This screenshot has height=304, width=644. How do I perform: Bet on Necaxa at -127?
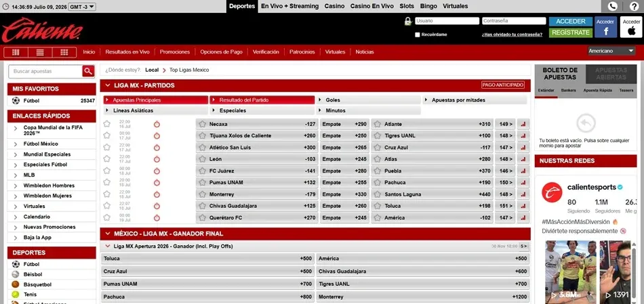tap(257, 124)
